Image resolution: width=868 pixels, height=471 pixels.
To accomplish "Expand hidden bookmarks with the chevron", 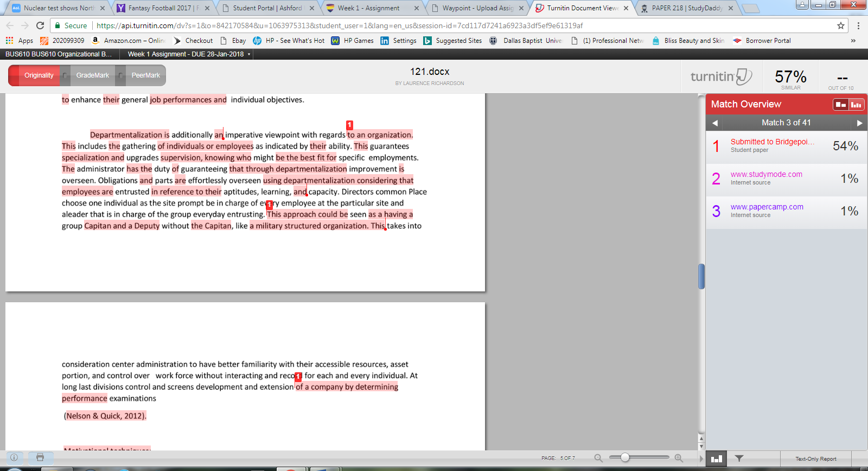I will [x=853, y=41].
